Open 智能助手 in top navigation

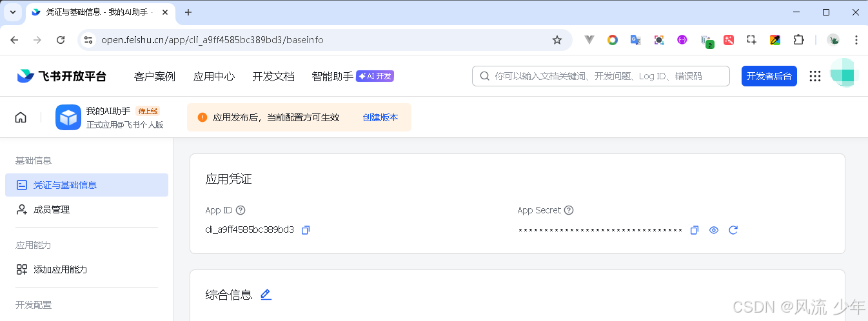point(333,76)
